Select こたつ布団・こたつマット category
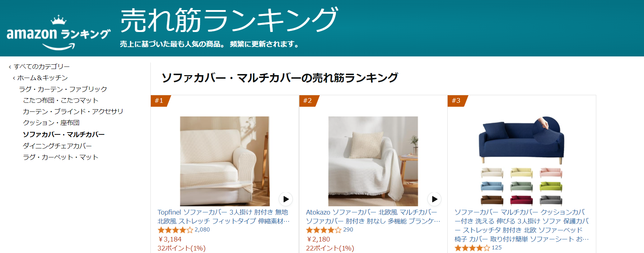The image size is (644, 253). tap(61, 100)
